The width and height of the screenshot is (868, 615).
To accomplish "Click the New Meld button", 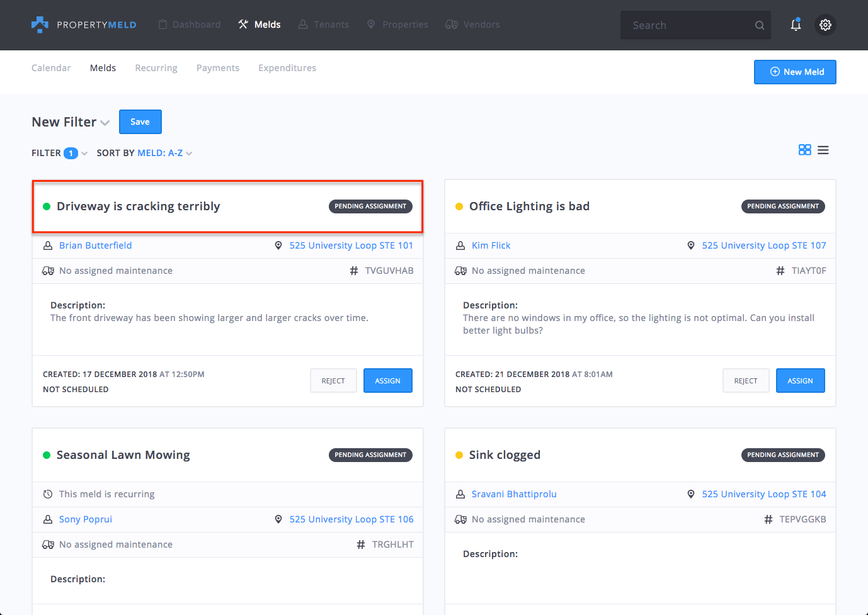I will coord(795,72).
